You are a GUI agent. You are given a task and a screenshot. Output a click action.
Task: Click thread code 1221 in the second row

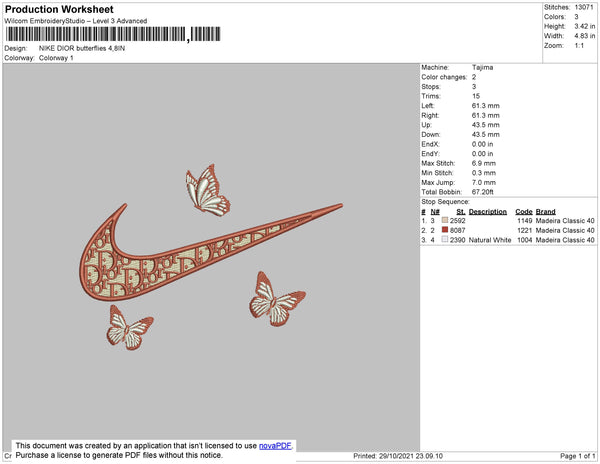(525, 230)
